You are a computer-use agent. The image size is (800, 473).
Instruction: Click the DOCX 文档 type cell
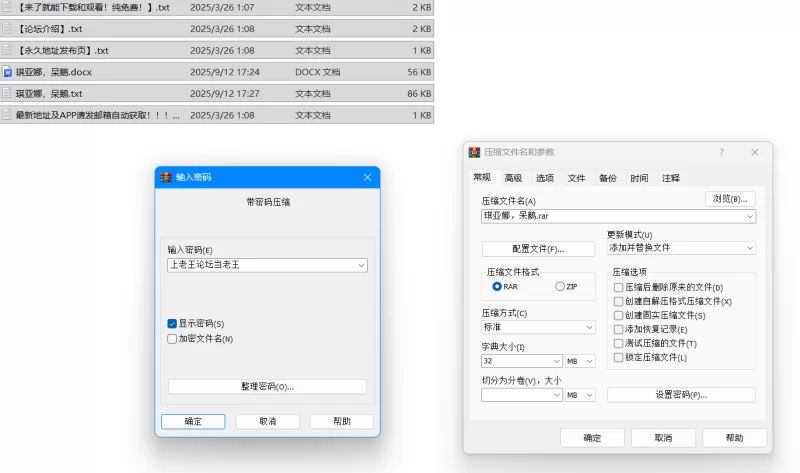pos(317,72)
